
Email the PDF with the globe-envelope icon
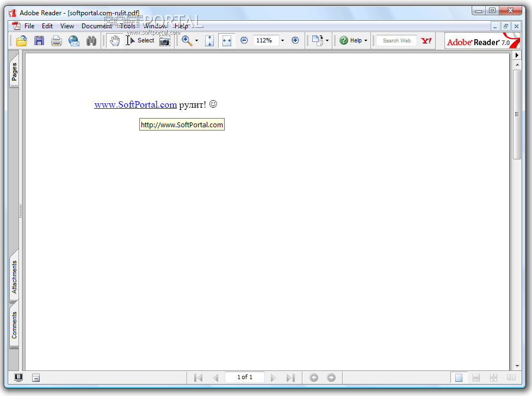pos(73,41)
